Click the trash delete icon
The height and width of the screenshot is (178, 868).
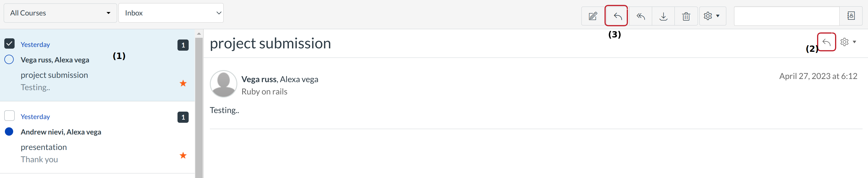pyautogui.click(x=686, y=16)
